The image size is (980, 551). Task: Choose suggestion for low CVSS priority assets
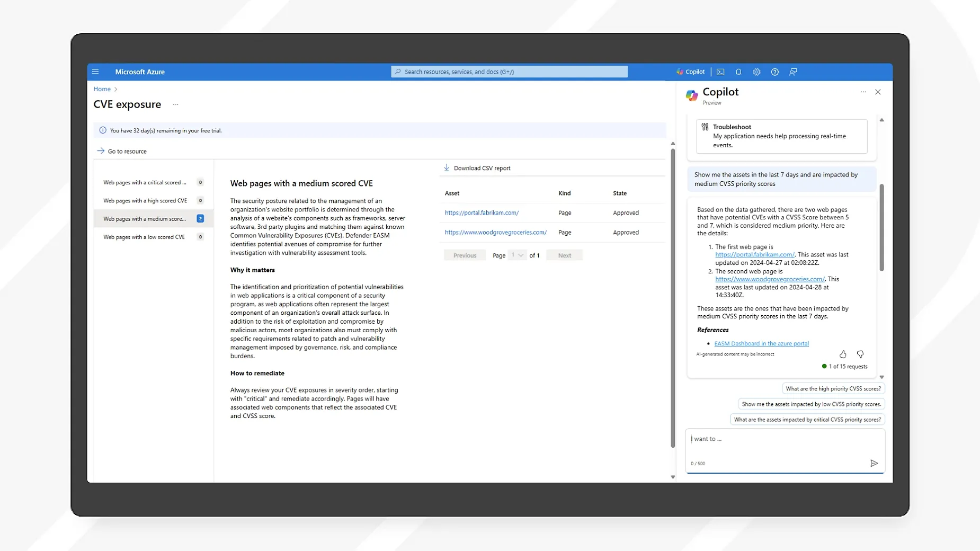click(x=811, y=404)
